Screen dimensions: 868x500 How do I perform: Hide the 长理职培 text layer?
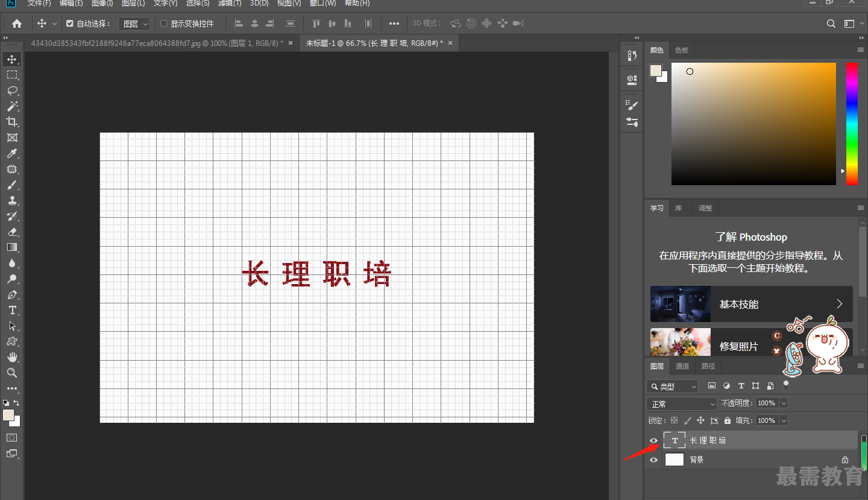point(654,440)
